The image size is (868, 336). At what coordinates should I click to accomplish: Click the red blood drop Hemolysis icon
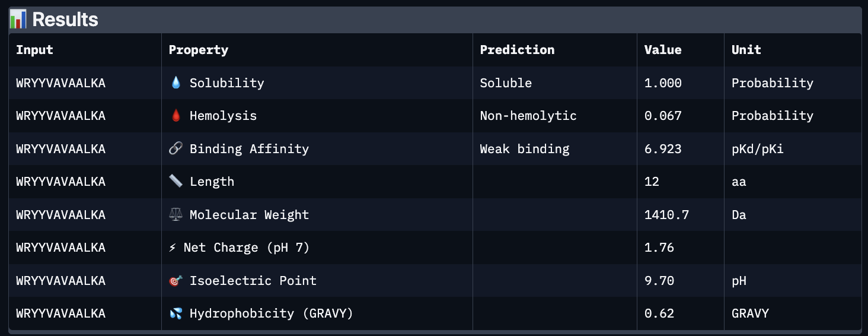pyautogui.click(x=175, y=116)
